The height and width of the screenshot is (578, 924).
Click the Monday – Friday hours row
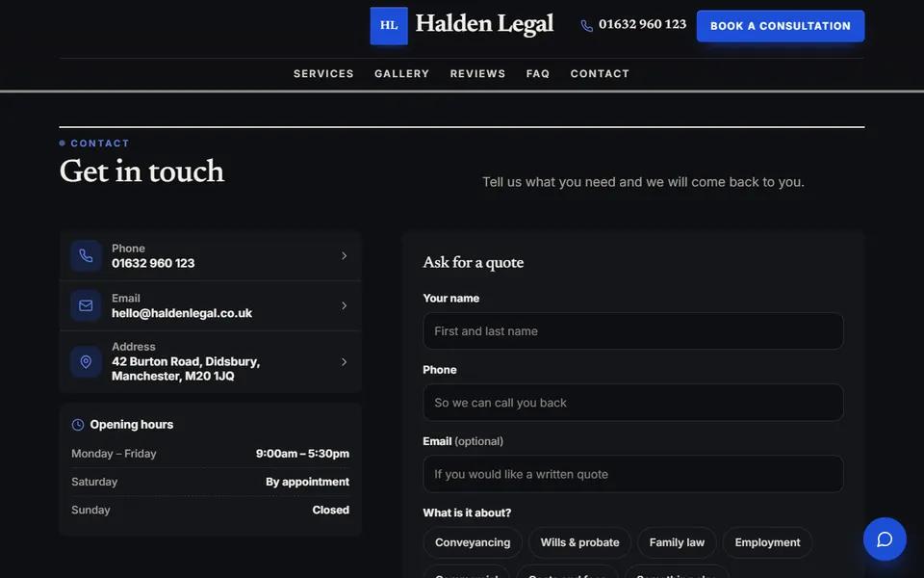click(x=211, y=454)
